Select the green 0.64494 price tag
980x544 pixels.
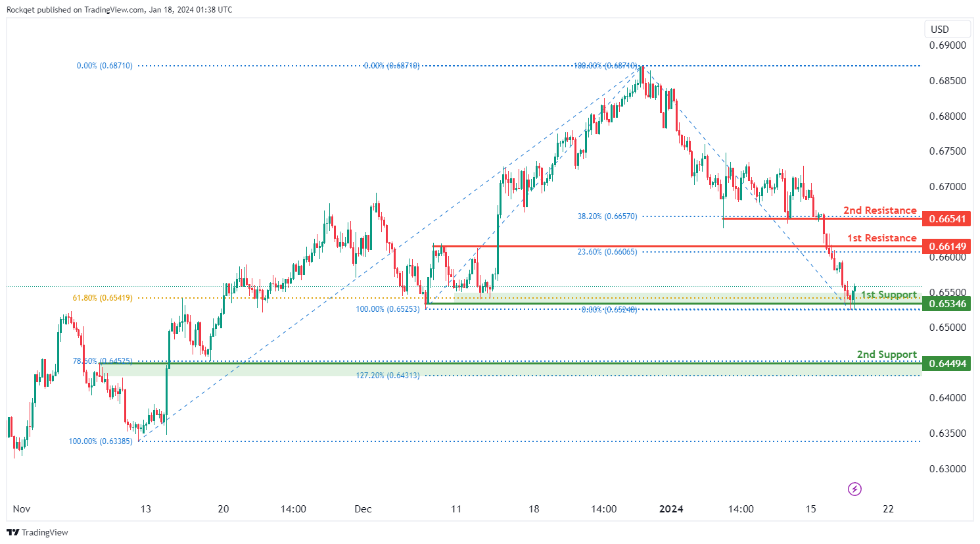tap(946, 363)
